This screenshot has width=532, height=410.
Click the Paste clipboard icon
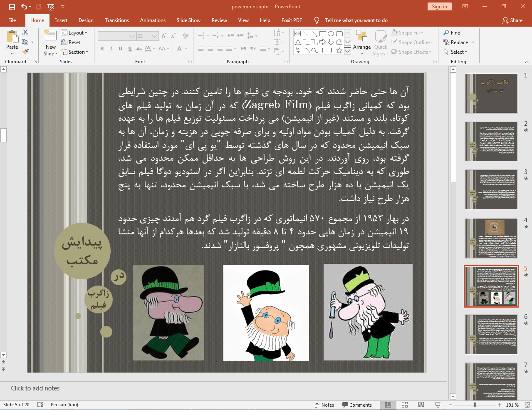pos(12,37)
